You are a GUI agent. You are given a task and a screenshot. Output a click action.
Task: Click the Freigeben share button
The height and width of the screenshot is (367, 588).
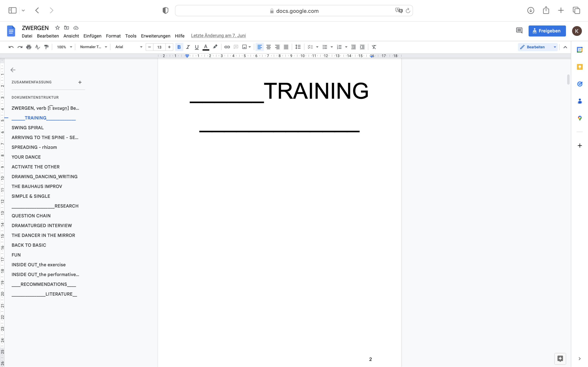547,31
